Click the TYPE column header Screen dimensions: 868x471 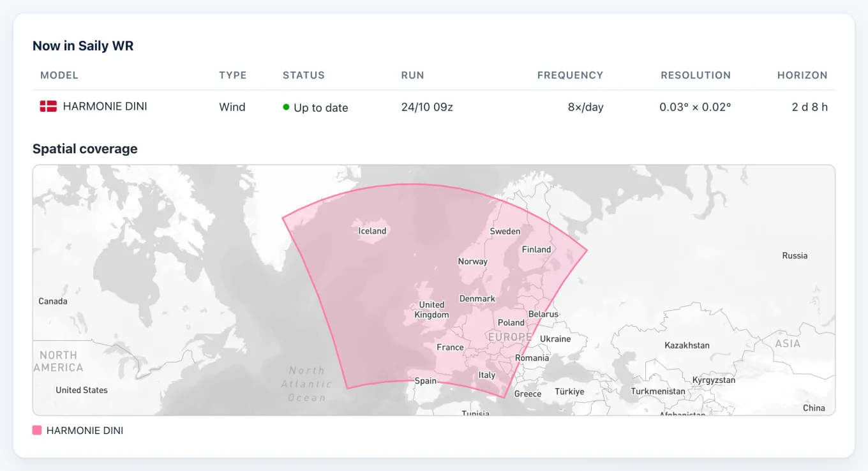pyautogui.click(x=233, y=75)
